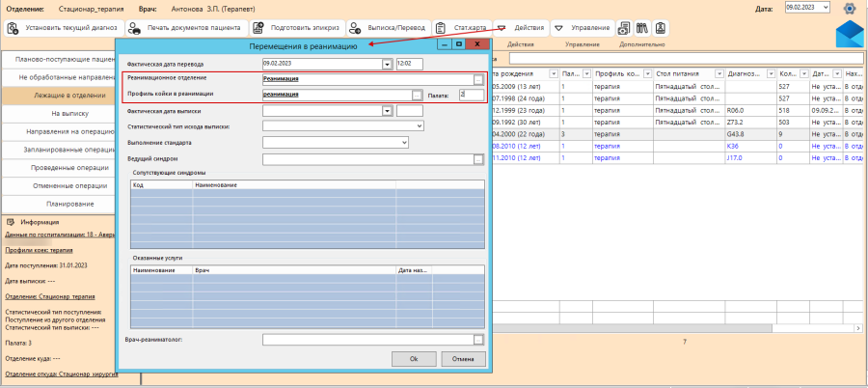Click the transfer time field 12:02
Viewport: 868px width, 388px height.
pos(410,65)
